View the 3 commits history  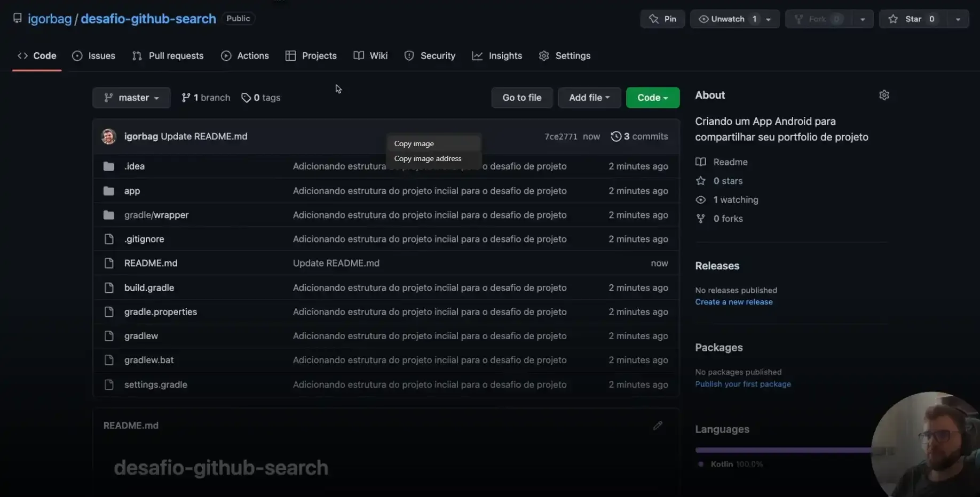639,137
